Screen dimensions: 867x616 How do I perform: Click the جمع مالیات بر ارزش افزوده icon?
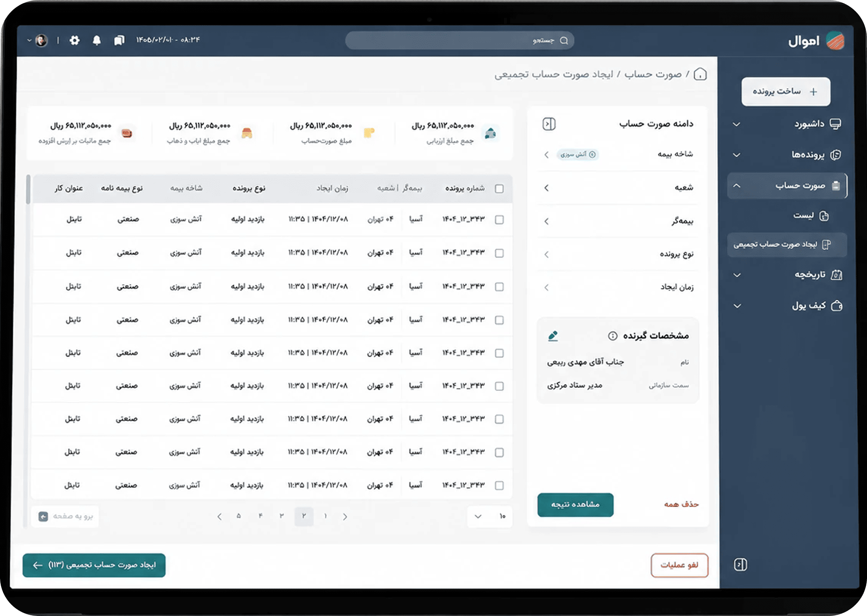[127, 133]
